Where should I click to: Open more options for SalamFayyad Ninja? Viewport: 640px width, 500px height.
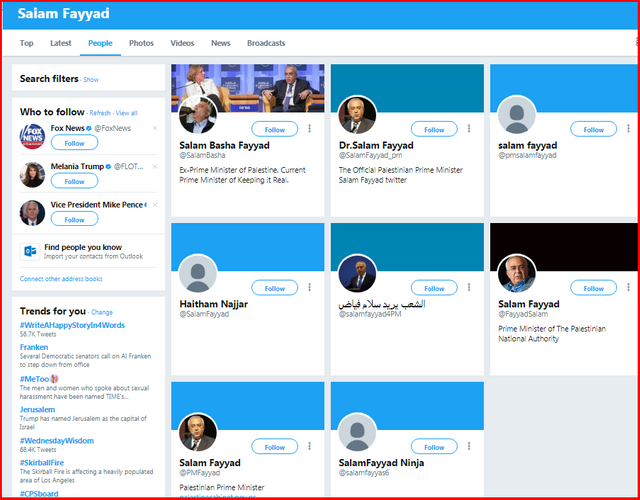click(x=469, y=446)
